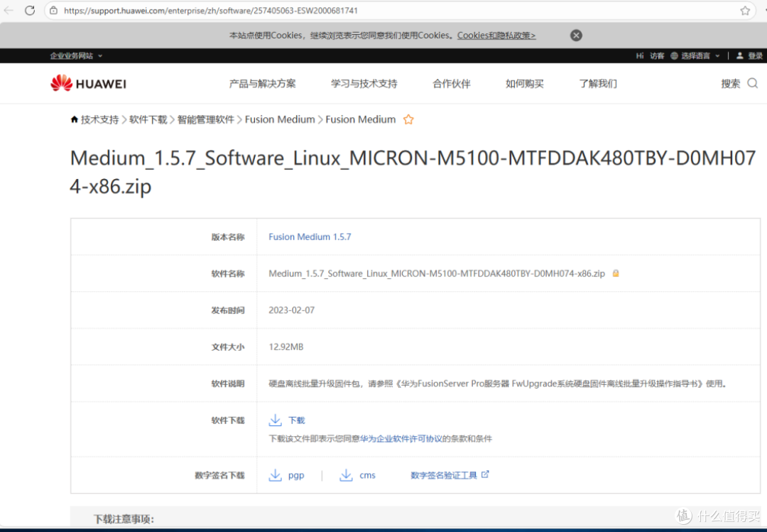The width and height of the screenshot is (767, 532).
Task: Open the 如何购买 menu
Action: [524, 84]
